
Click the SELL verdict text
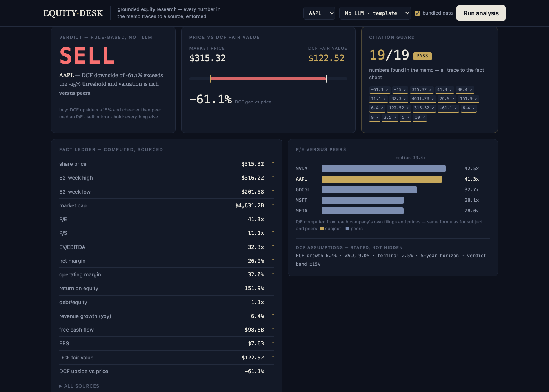pyautogui.click(x=87, y=56)
